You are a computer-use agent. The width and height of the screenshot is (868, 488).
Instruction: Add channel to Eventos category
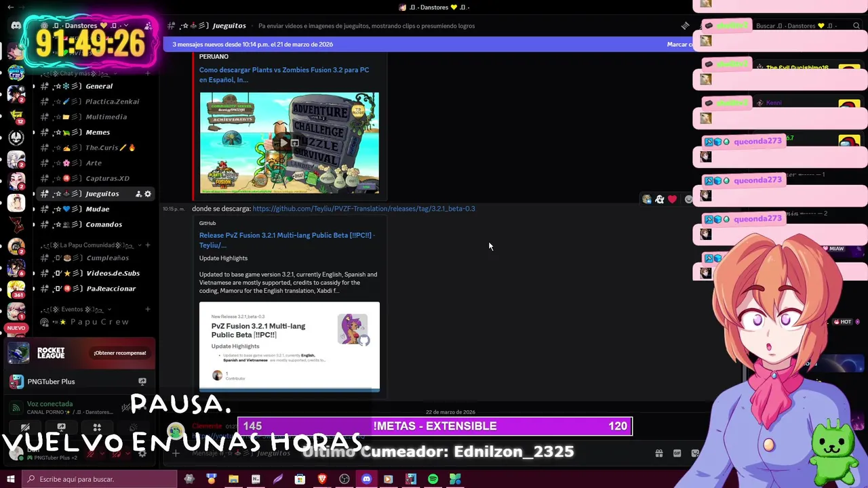click(x=148, y=309)
